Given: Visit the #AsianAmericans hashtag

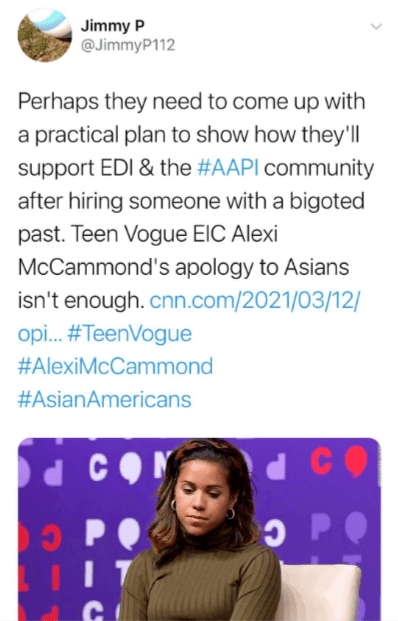Looking at the screenshot, I should point(105,399).
